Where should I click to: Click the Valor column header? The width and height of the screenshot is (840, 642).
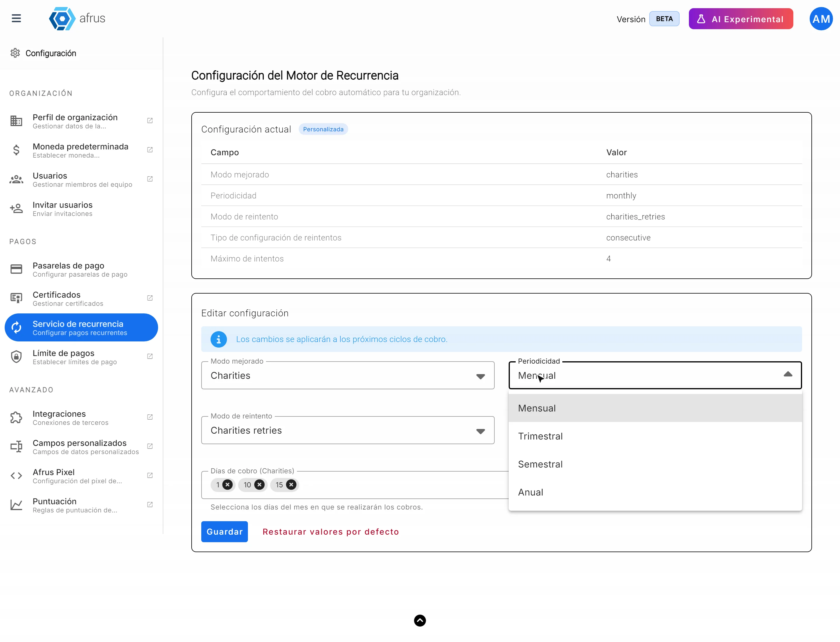click(x=616, y=152)
